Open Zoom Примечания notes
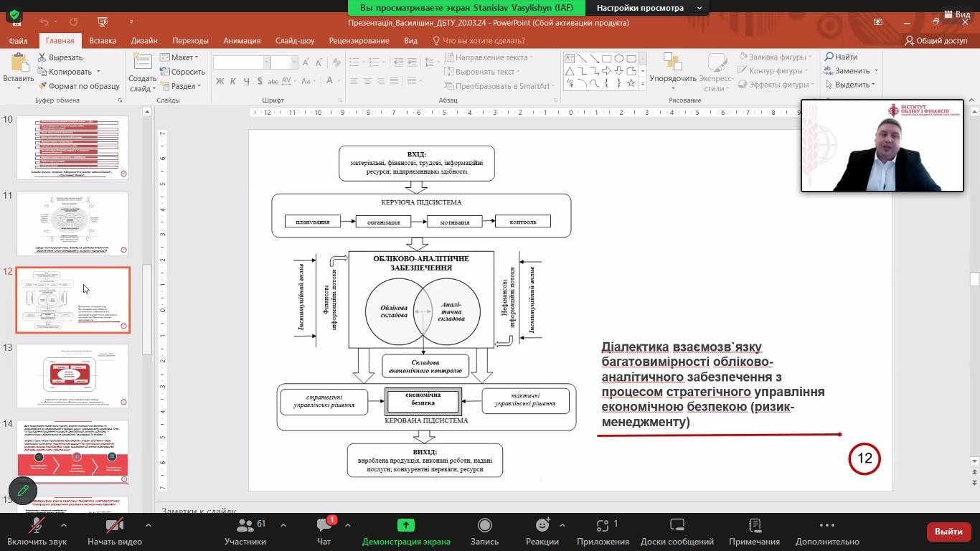 pyautogui.click(x=754, y=532)
